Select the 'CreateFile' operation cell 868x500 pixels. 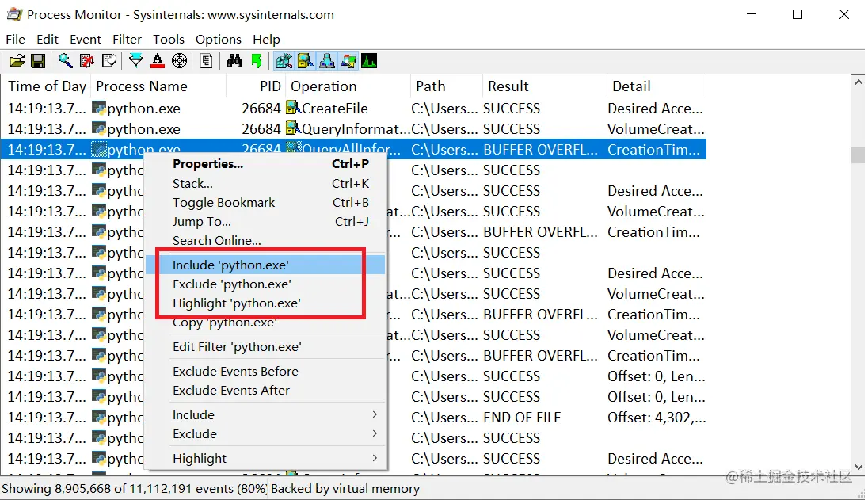point(334,108)
